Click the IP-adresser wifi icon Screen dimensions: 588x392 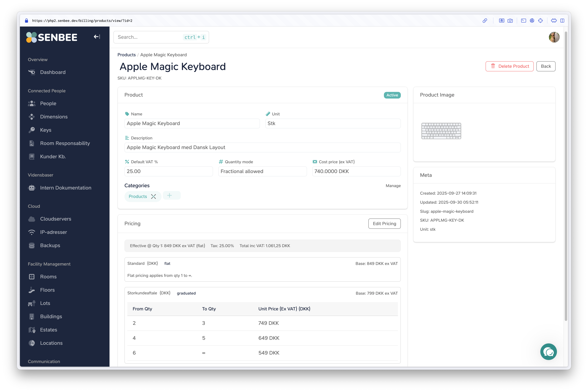32,232
